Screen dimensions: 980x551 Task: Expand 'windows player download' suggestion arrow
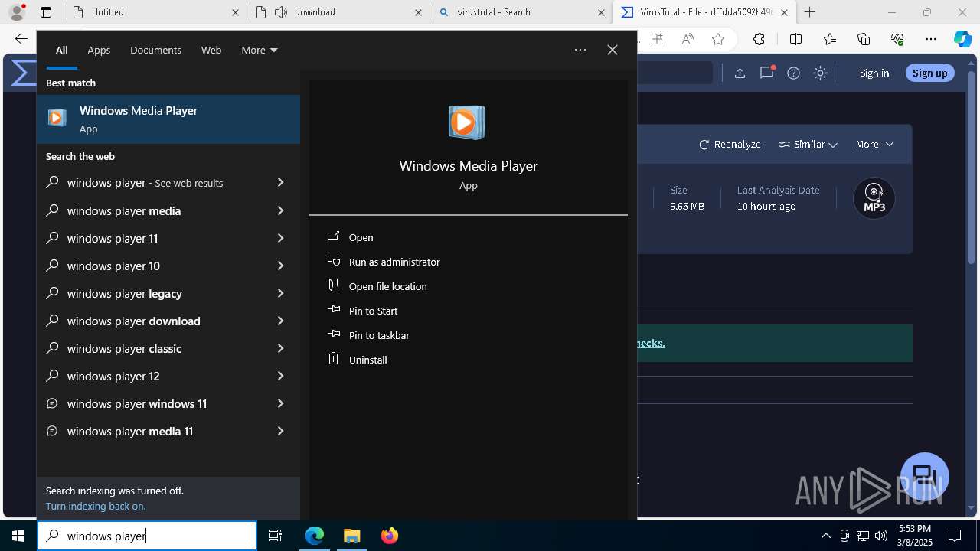click(280, 321)
